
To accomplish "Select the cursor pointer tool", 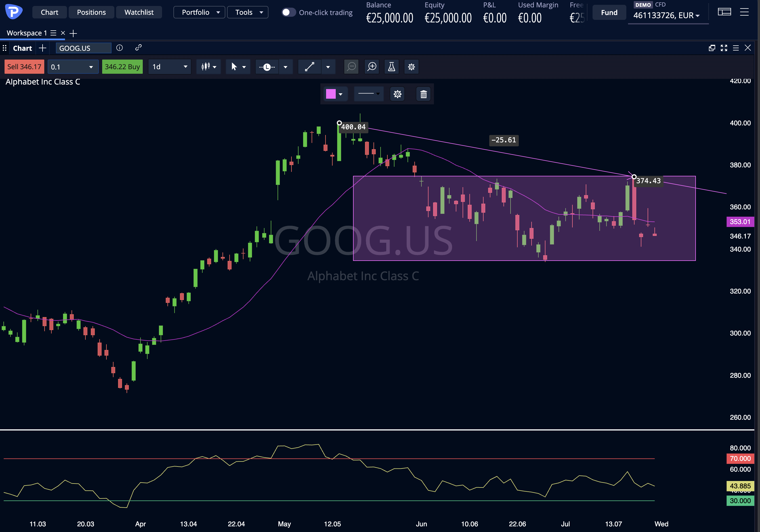I will (x=234, y=67).
